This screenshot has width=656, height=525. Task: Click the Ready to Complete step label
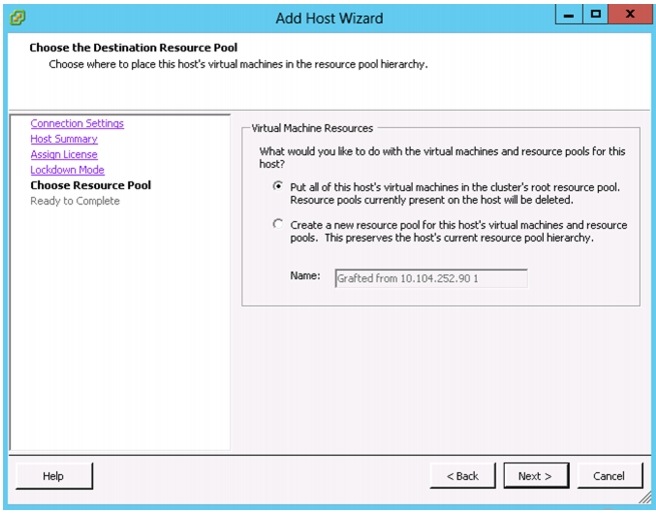coord(75,201)
